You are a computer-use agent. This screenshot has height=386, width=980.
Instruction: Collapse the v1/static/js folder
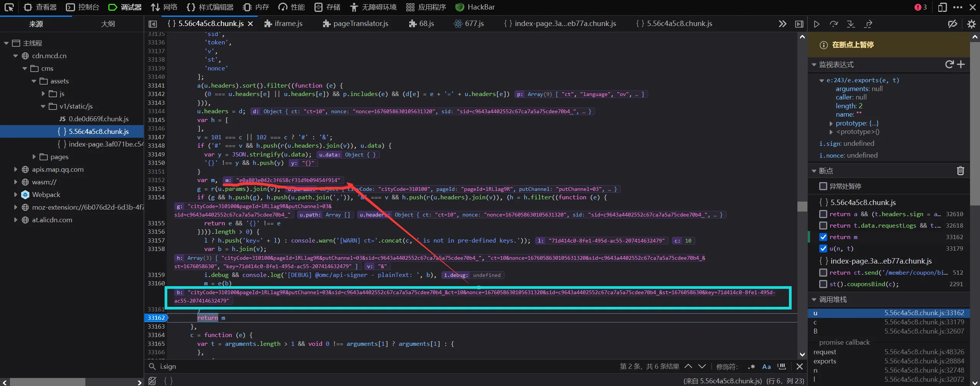[43, 106]
